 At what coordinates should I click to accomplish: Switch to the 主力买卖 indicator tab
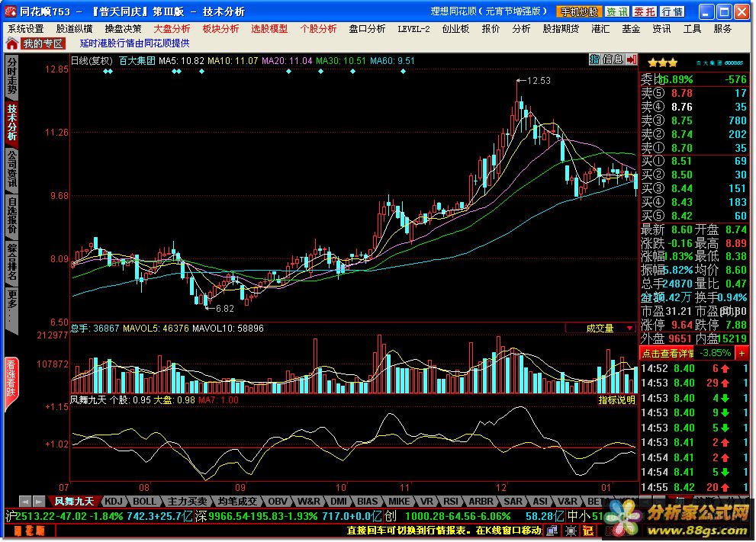187,502
